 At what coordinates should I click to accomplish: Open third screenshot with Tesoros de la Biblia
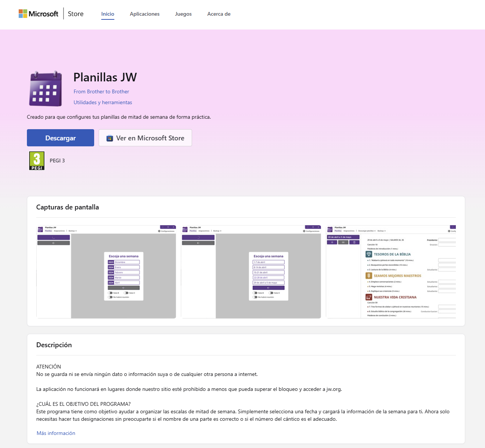(x=391, y=272)
